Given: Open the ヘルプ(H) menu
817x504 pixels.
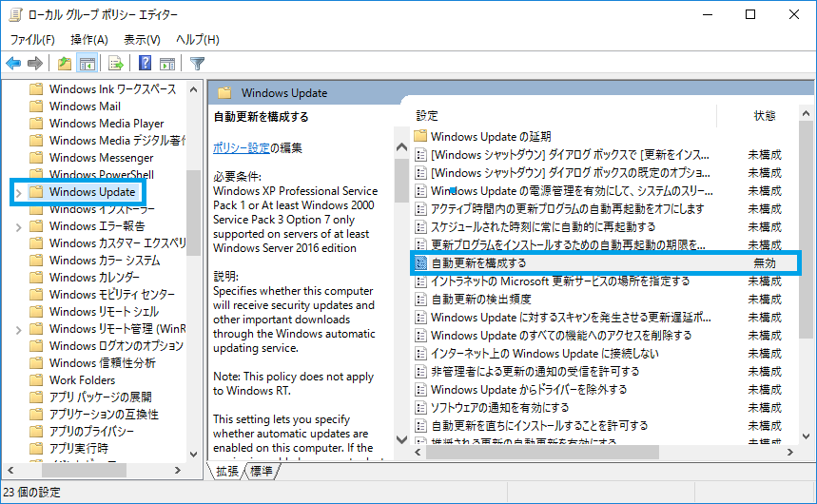Looking at the screenshot, I should coord(198,40).
